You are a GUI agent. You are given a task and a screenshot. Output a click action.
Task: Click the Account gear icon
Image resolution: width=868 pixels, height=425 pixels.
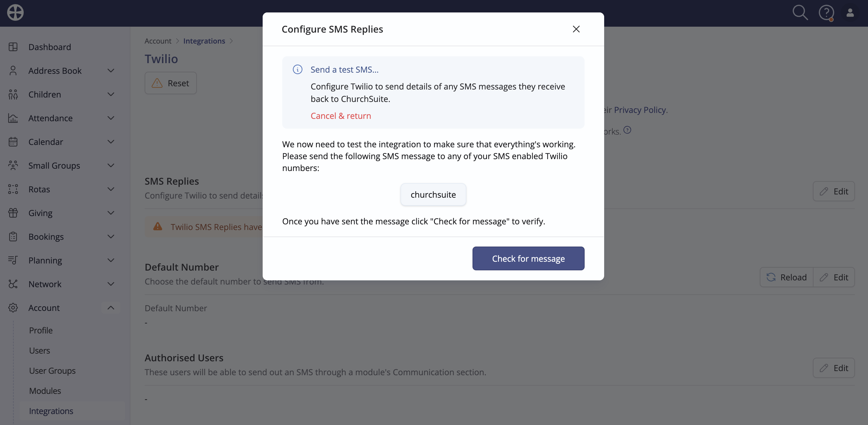13,307
